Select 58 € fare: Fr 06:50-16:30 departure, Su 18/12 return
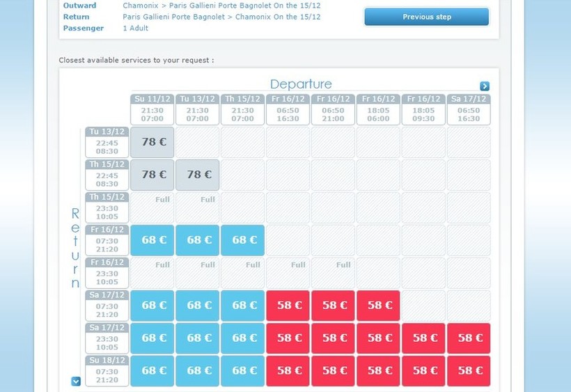 288,371
